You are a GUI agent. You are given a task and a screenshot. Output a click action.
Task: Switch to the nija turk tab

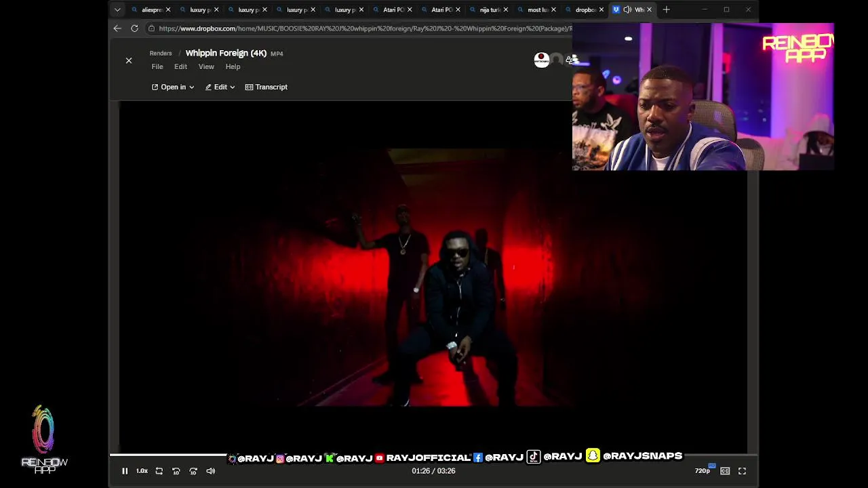tap(489, 9)
